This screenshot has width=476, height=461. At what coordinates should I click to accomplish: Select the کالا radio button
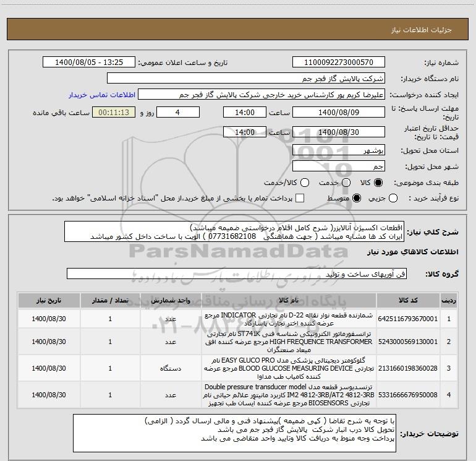[378, 183]
